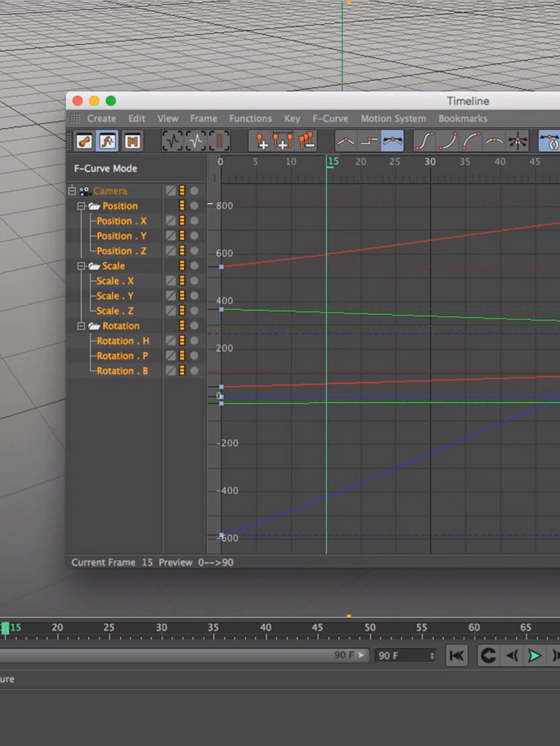Screen dimensions: 560x746
Task: Step to previous frame button
Action: [x=512, y=656]
